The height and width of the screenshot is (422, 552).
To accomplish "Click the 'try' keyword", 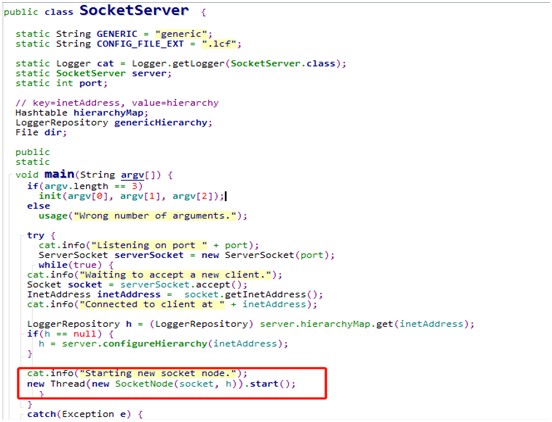I will coord(36,235).
